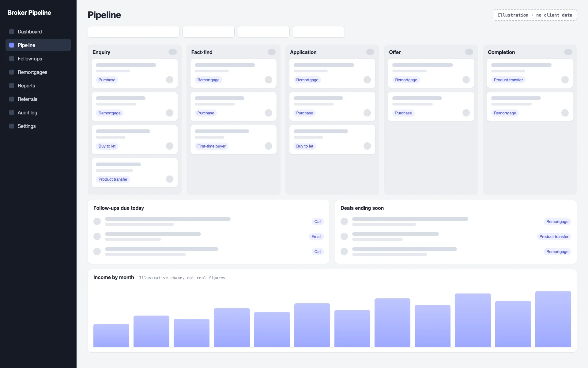588x368 pixels.
Task: Click the Completion column count badge
Action: pyautogui.click(x=568, y=52)
